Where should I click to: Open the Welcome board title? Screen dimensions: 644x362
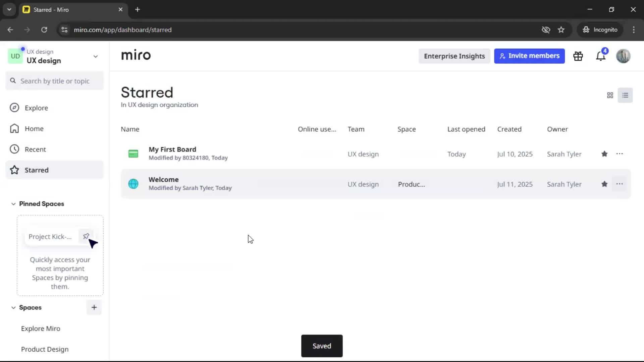[x=164, y=179]
